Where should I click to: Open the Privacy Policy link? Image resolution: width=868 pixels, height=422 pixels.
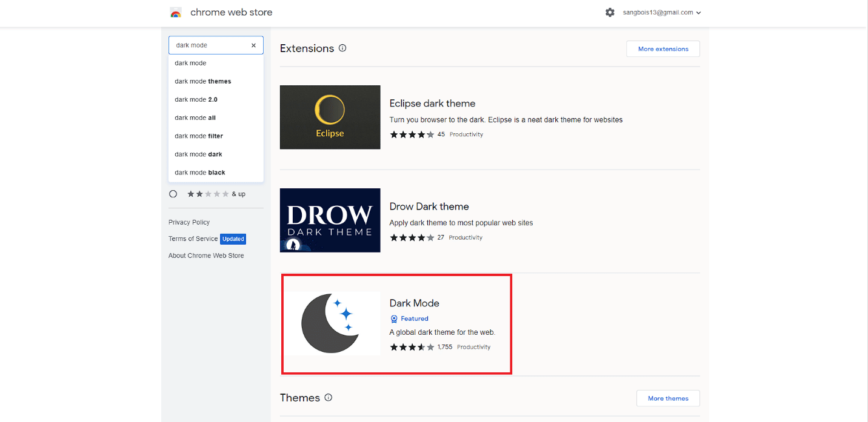click(x=189, y=222)
